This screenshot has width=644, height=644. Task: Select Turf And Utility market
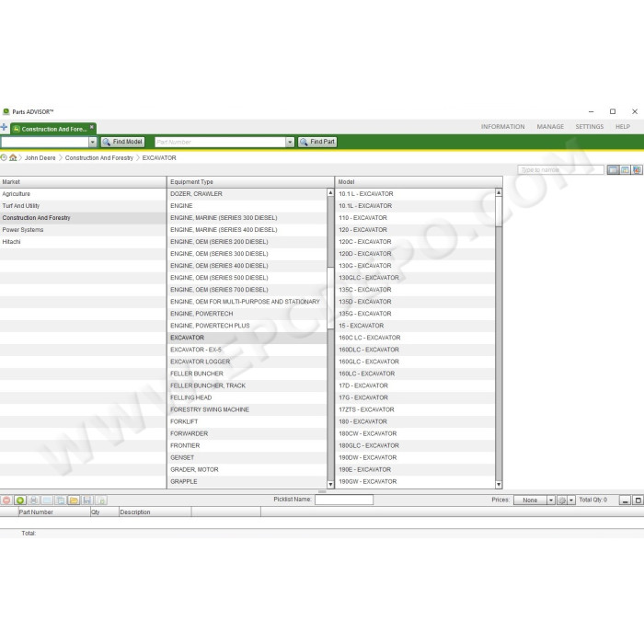point(83,206)
